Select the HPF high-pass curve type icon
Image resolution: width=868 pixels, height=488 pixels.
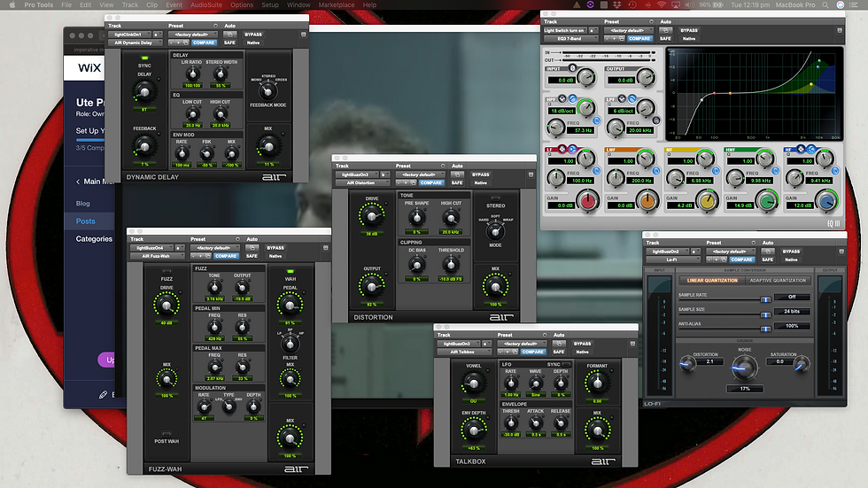point(572,98)
